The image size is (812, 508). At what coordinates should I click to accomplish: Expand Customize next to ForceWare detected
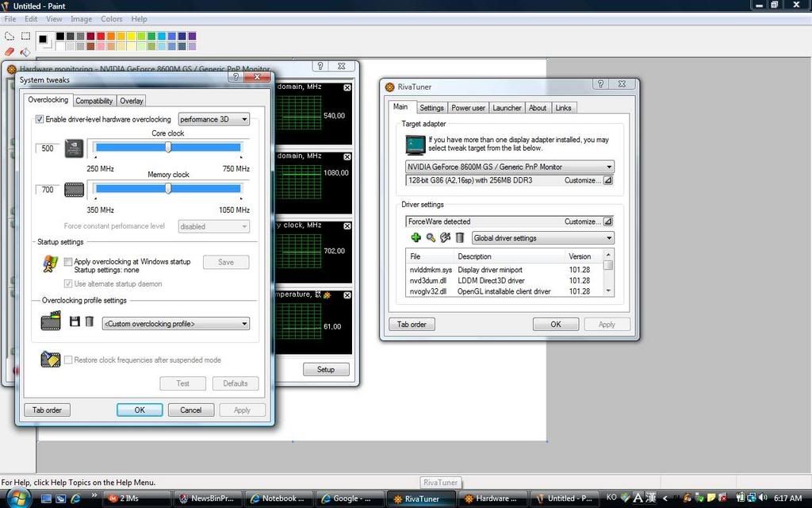(x=608, y=221)
